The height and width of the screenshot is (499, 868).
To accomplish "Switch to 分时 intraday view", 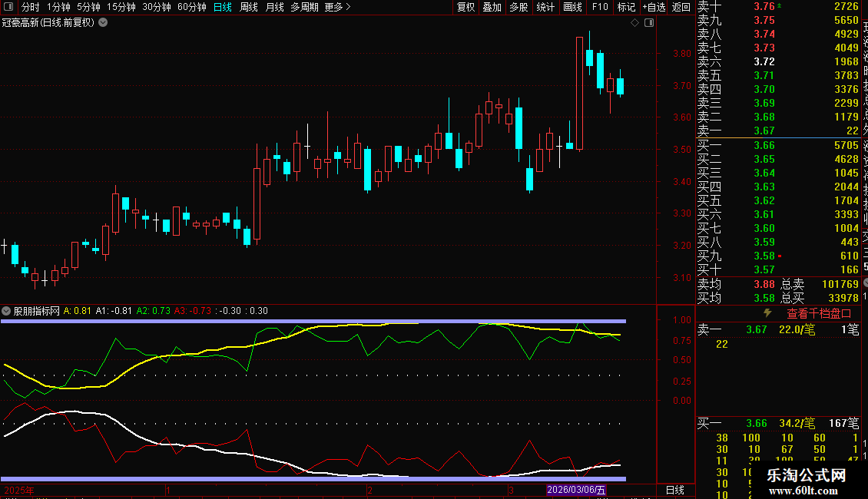I will click(30, 7).
